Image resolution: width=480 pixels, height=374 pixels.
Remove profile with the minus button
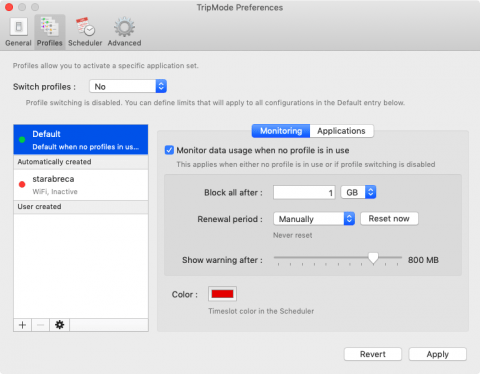point(40,325)
